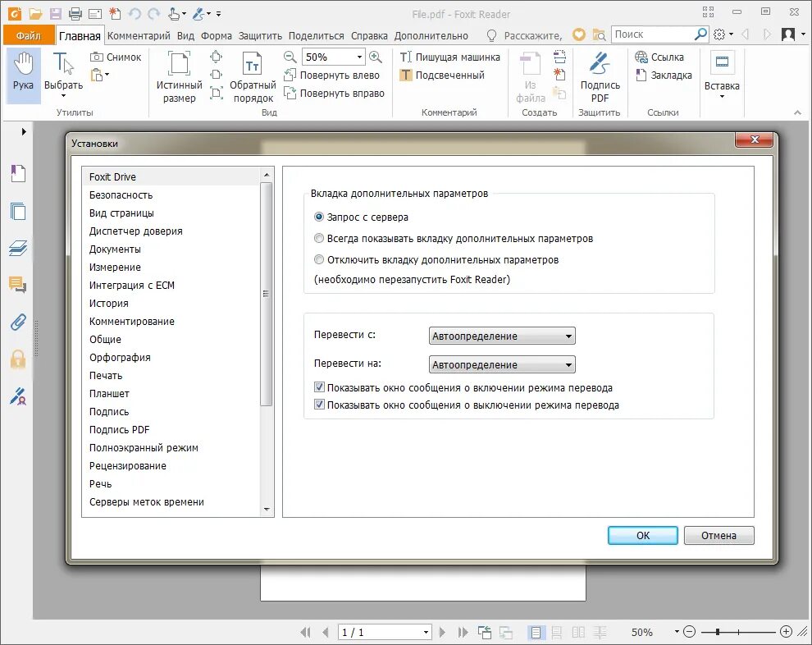Switch to the Защитить tab
Image resolution: width=812 pixels, height=645 pixels.
(x=260, y=36)
